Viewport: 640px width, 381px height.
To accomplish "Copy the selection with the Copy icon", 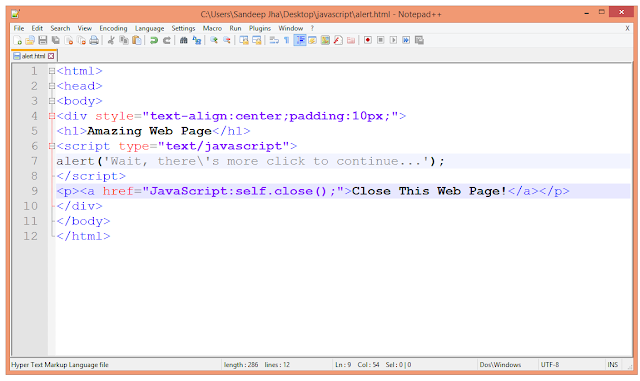I will point(124,40).
